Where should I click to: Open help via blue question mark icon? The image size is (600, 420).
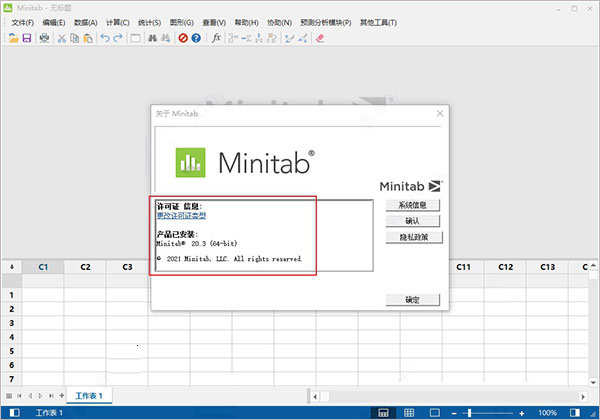(x=196, y=38)
